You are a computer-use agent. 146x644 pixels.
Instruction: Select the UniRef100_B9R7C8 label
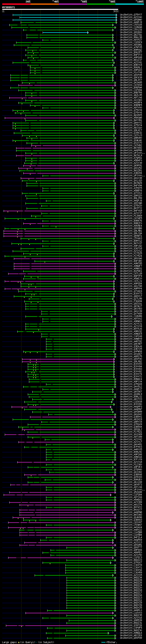[131, 65]
